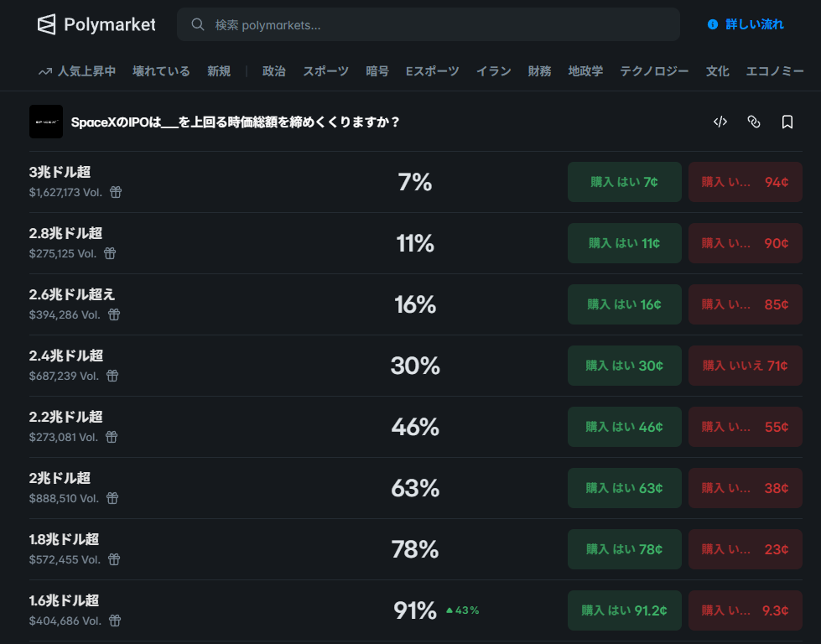Click the gift icon in 2兆ドル超 row
821x644 pixels.
coord(112,498)
